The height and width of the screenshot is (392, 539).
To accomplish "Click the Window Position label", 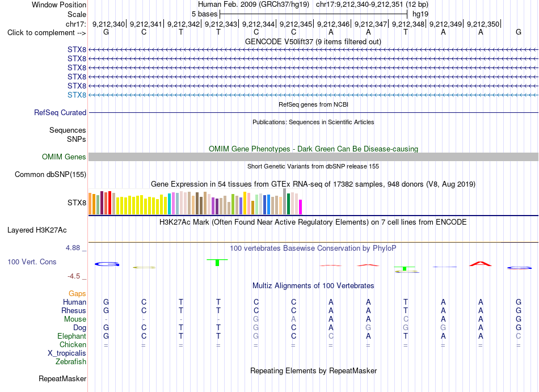I will click(x=59, y=5).
